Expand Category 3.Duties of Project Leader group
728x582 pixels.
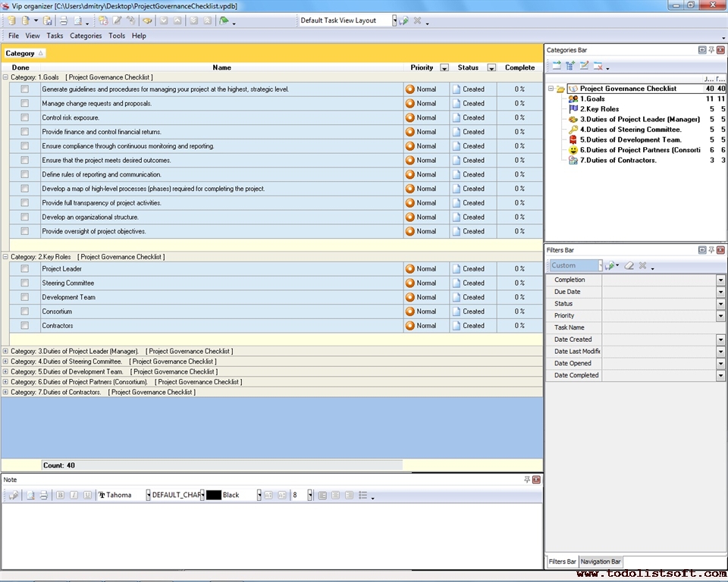pyautogui.click(x=6, y=352)
